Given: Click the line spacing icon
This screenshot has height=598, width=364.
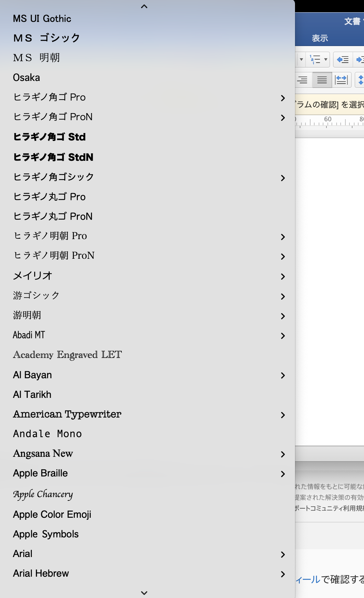Looking at the screenshot, I should point(361,80).
